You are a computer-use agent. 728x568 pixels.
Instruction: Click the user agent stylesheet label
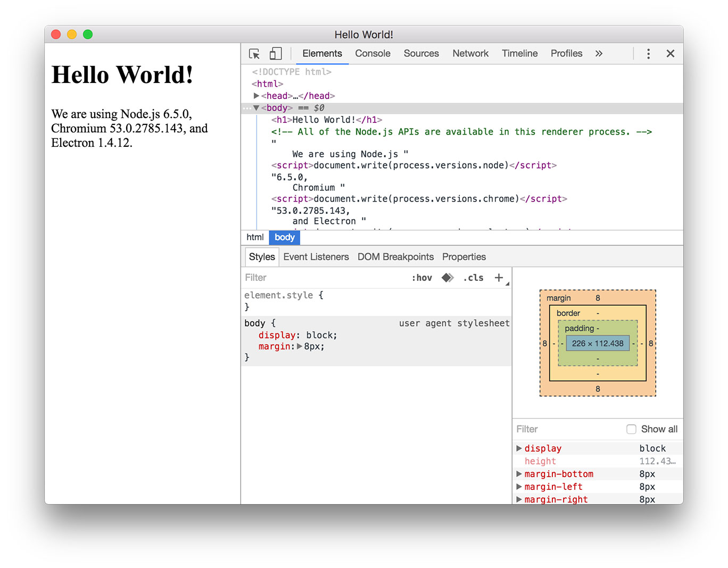coord(454,323)
